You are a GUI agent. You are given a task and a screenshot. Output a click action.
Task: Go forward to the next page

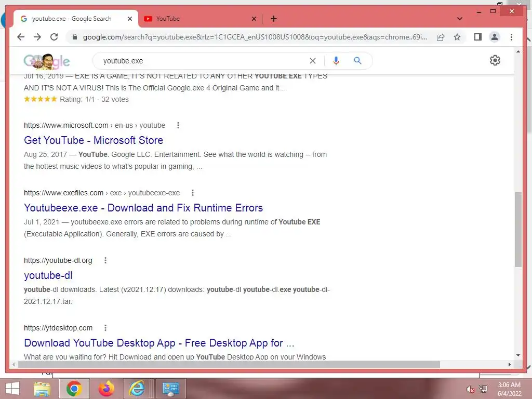[x=37, y=37]
